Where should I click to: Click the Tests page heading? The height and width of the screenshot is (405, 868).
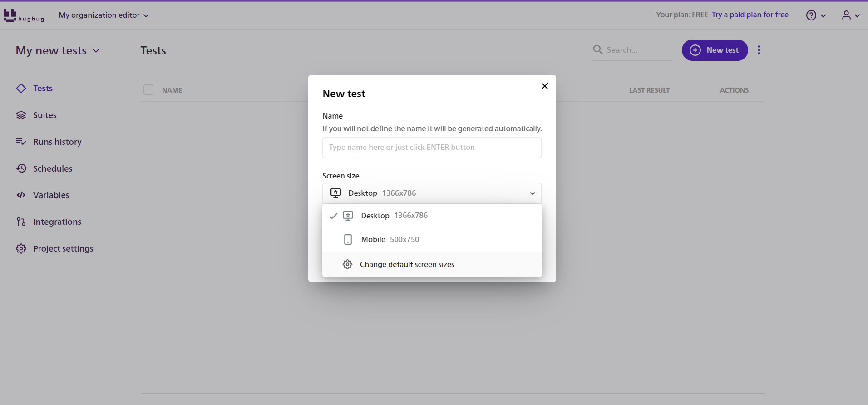153,50
